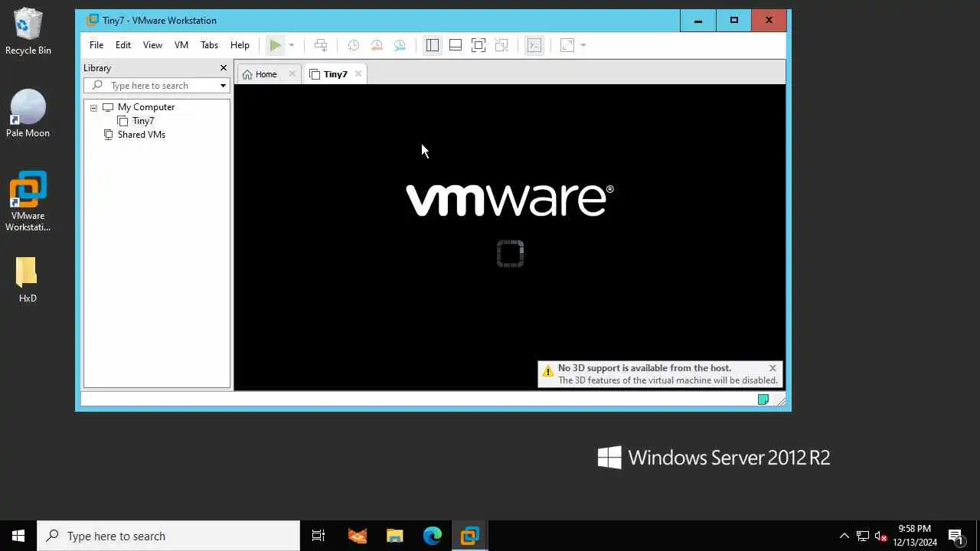Open the Edit menu
Screen dimensions: 980x551
(x=123, y=45)
